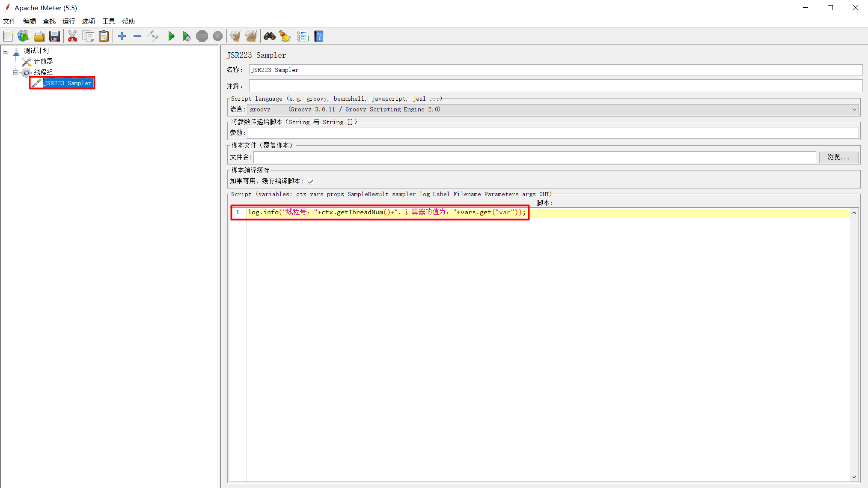Image resolution: width=868 pixels, height=488 pixels.
Task: Open an existing test plan file
Action: [x=39, y=36]
